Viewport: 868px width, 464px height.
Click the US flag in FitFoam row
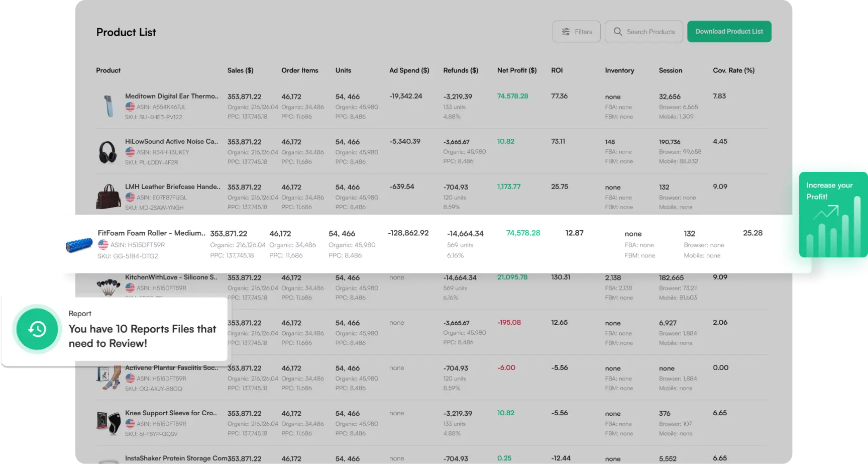103,245
